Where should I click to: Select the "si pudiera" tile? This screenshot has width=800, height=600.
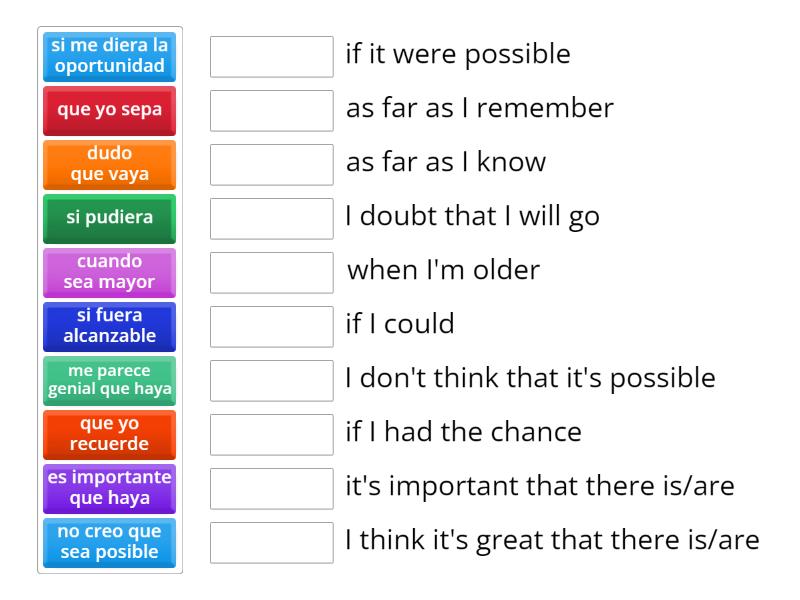[x=109, y=218]
